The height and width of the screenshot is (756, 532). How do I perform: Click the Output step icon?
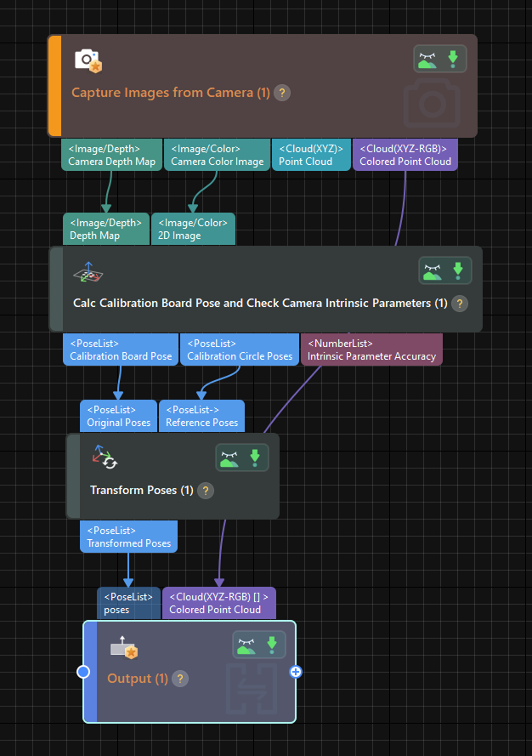[x=124, y=649]
